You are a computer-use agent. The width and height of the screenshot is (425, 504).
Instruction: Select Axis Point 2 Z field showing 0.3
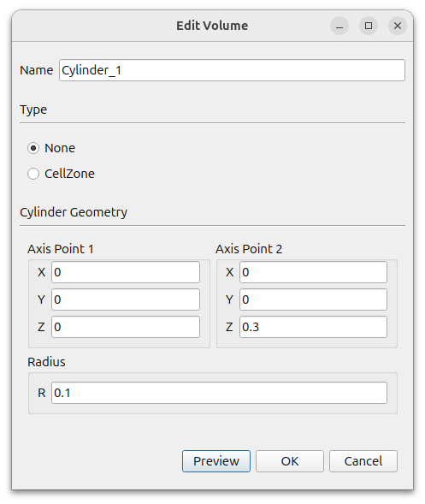click(313, 327)
